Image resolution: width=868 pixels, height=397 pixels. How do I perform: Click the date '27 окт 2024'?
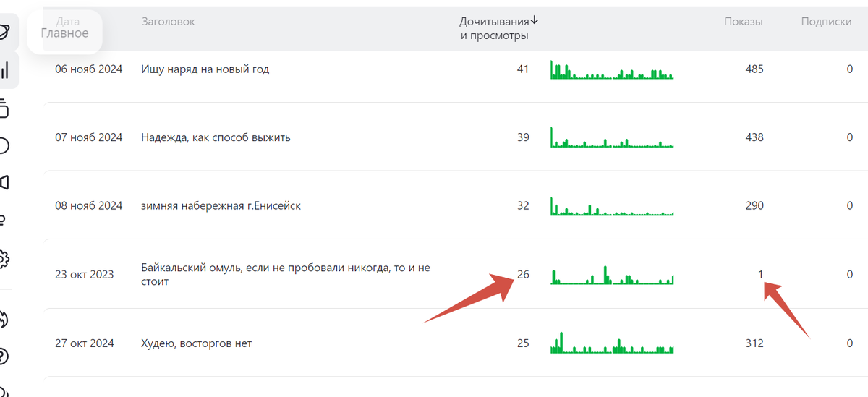(x=84, y=343)
